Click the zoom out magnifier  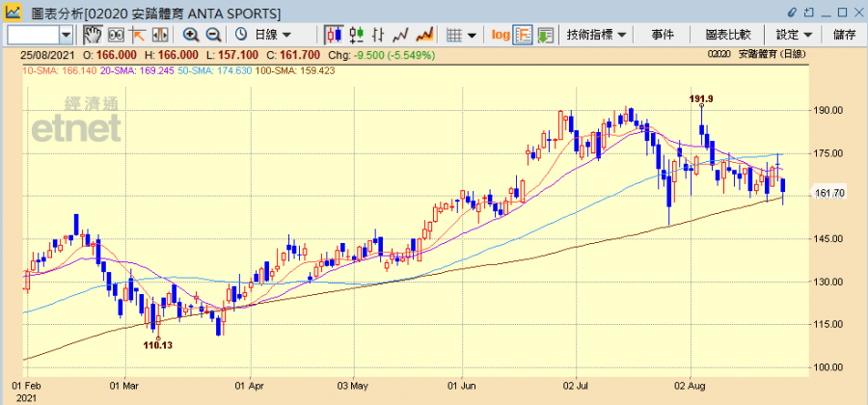[212, 35]
